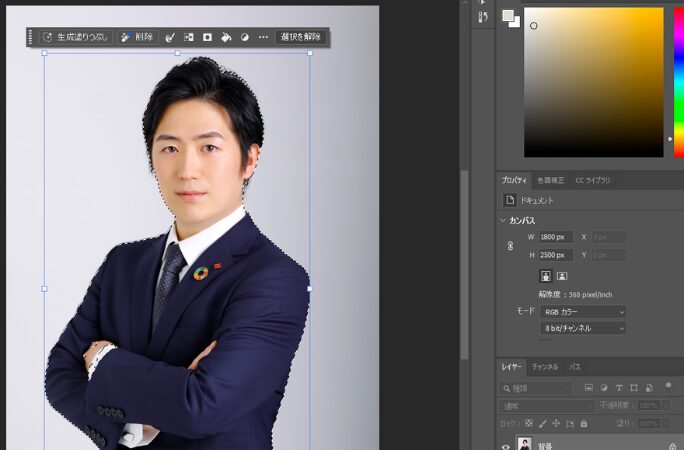Click the 生成塗りつぶし button
The image size is (684, 450).
(x=76, y=37)
